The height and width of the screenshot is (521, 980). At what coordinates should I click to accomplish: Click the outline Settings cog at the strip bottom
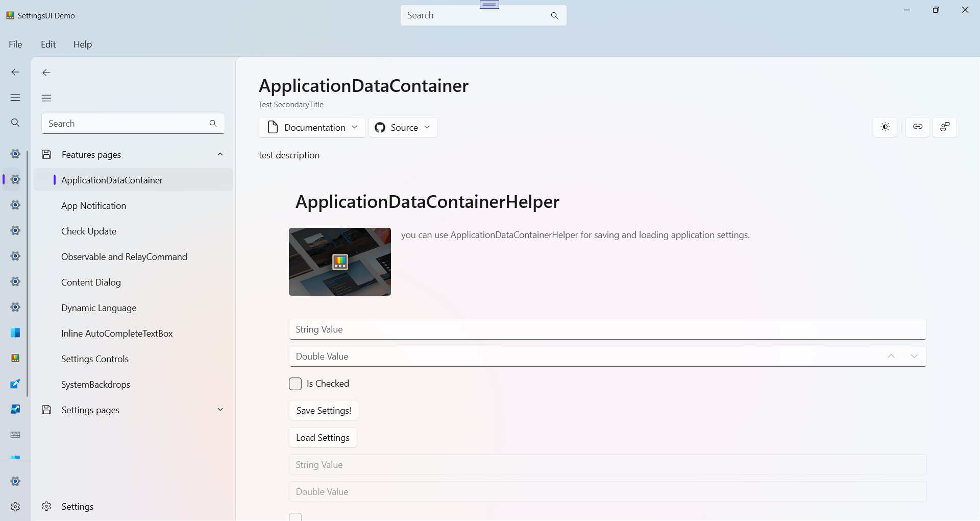15,507
